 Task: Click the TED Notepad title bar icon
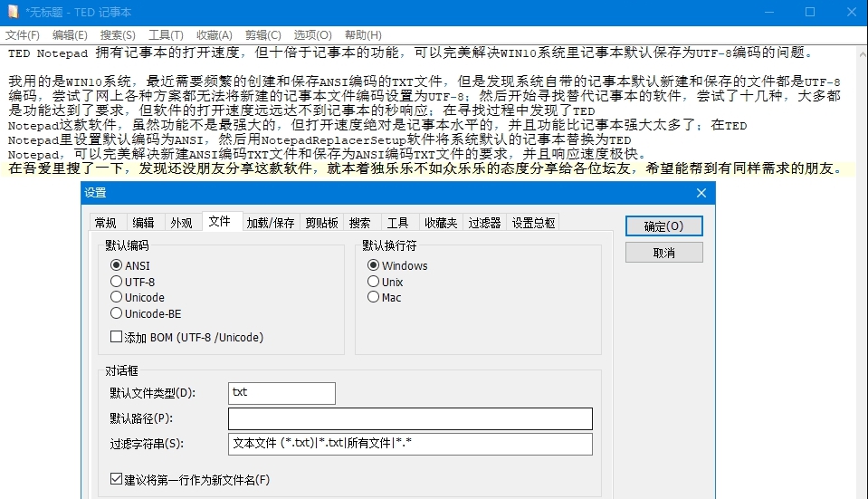(13, 12)
